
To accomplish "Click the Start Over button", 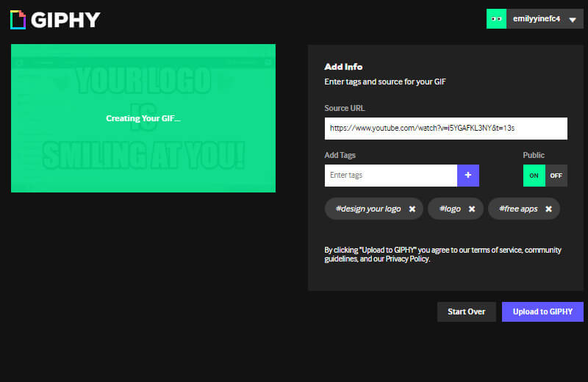I will [x=466, y=311].
